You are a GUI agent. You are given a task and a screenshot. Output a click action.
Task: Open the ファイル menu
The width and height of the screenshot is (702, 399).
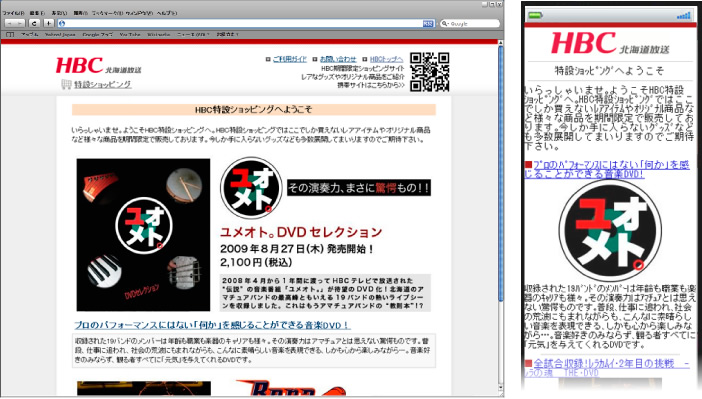pyautogui.click(x=13, y=13)
